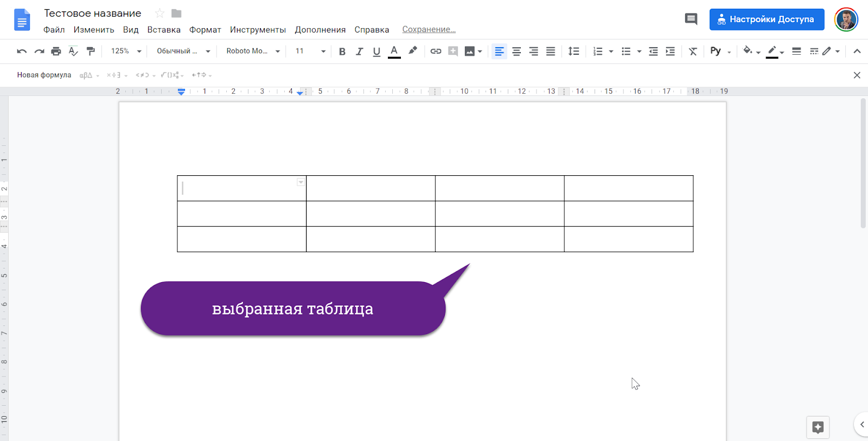Viewport: 868px width, 441px height.
Task: Click the Explore button at bottom right
Action: [818, 427]
